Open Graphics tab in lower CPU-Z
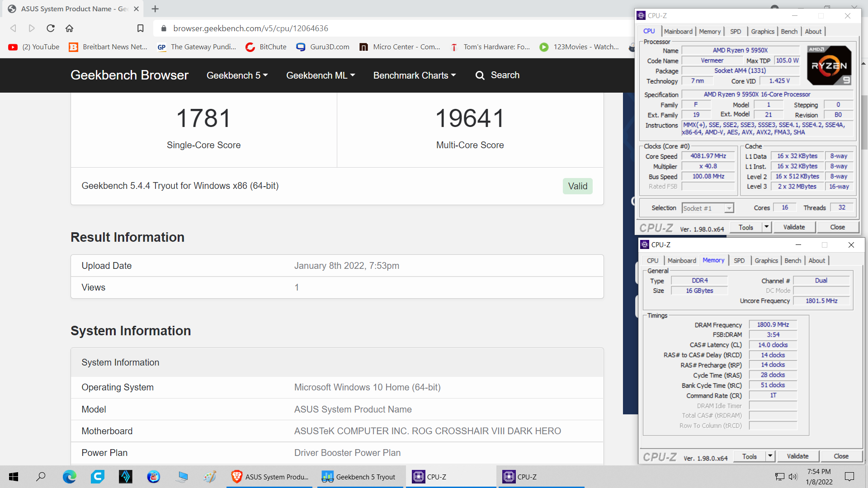The height and width of the screenshot is (488, 868). (x=766, y=261)
